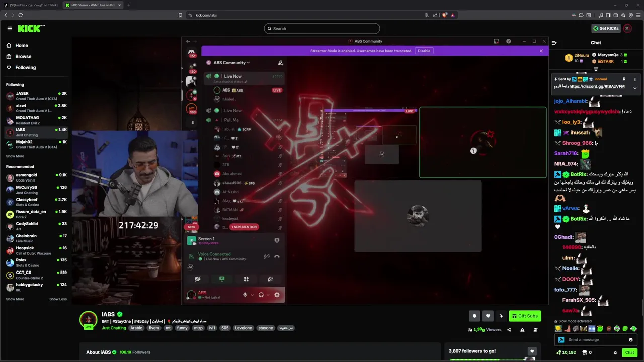Disable Discord Streamer Mode
The height and width of the screenshot is (362, 644).
(x=424, y=51)
